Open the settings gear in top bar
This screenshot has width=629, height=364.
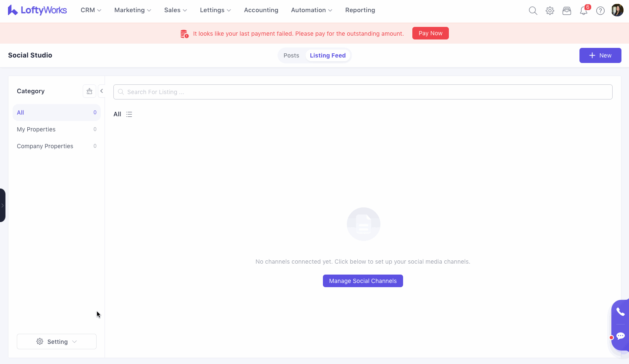click(x=550, y=11)
